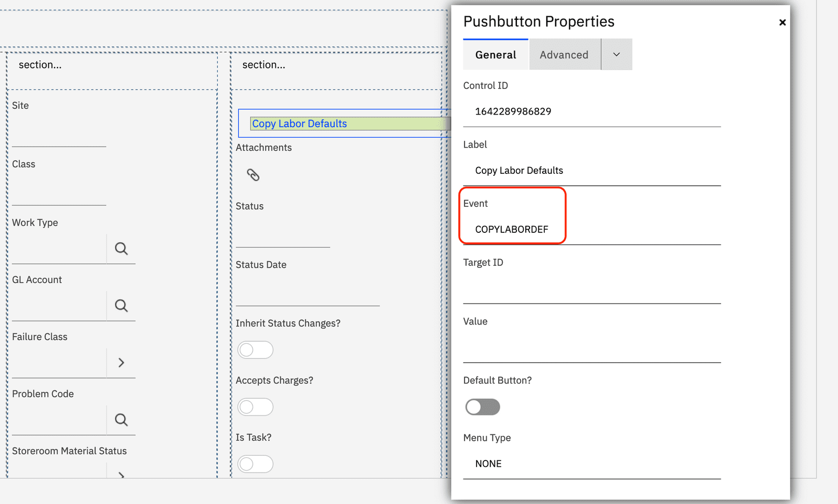838x504 pixels.
Task: Turn on the Is Task switch
Action: (x=255, y=464)
